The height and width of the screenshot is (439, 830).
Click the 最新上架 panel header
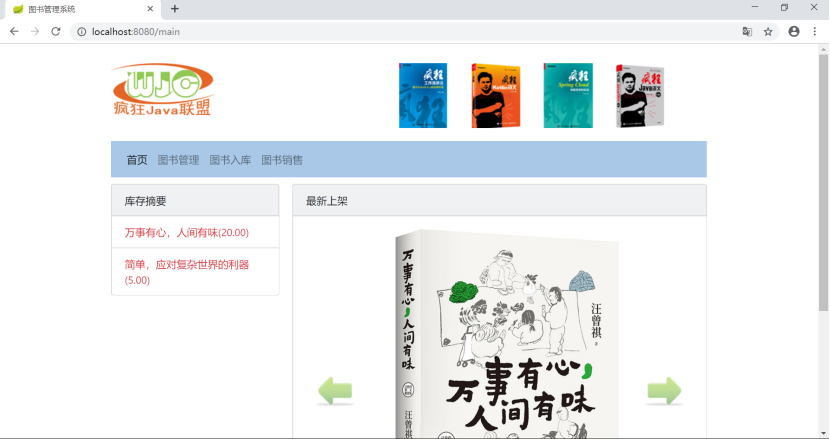pyautogui.click(x=499, y=201)
